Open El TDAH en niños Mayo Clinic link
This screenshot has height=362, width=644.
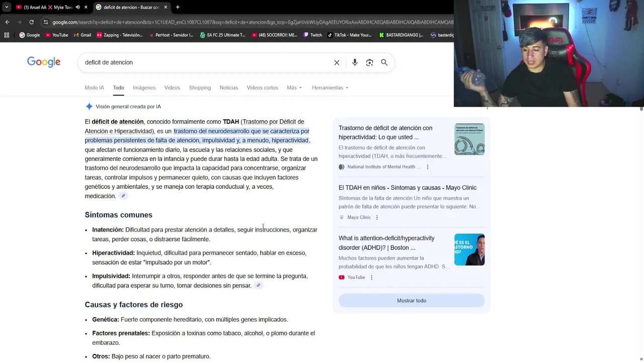408,188
